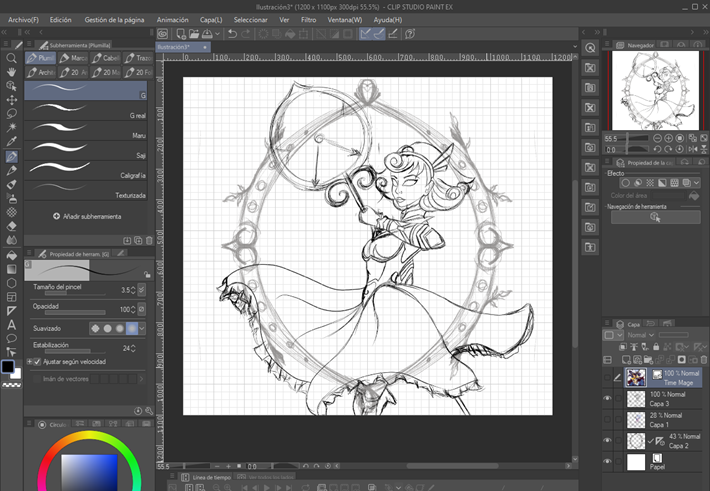
Task: Select the Text tool
Action: (x=11, y=325)
